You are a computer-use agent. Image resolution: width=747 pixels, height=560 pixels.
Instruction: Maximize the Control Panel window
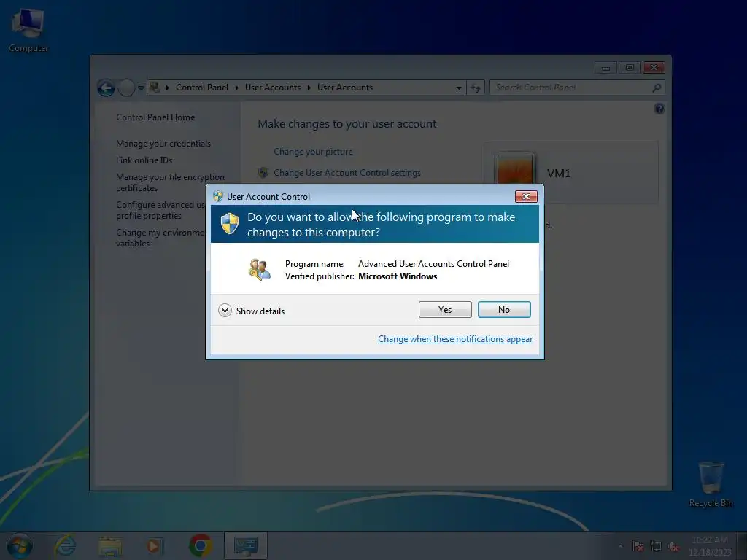point(630,68)
